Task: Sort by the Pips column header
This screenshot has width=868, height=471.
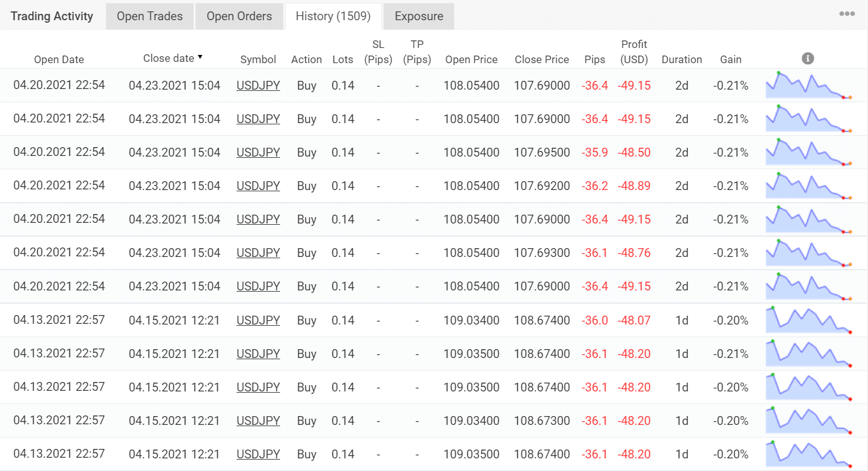Action: 594,59
